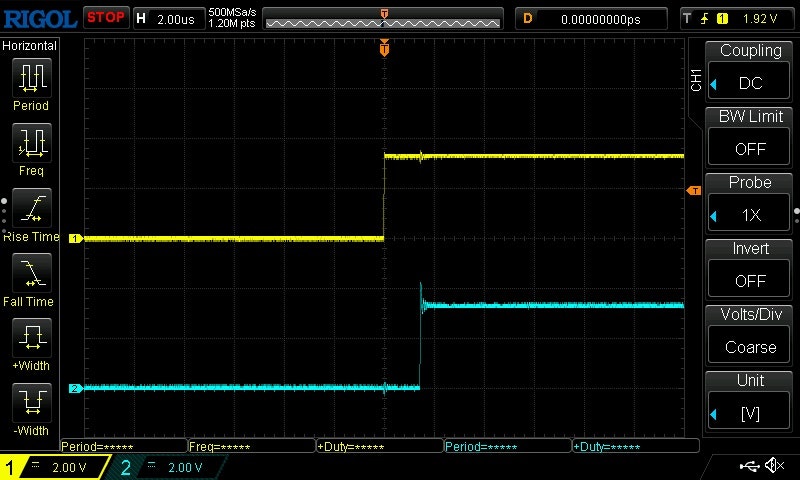This screenshot has width=800, height=480.
Task: Select the channel 1 2.00 V label
Action: coord(69,467)
